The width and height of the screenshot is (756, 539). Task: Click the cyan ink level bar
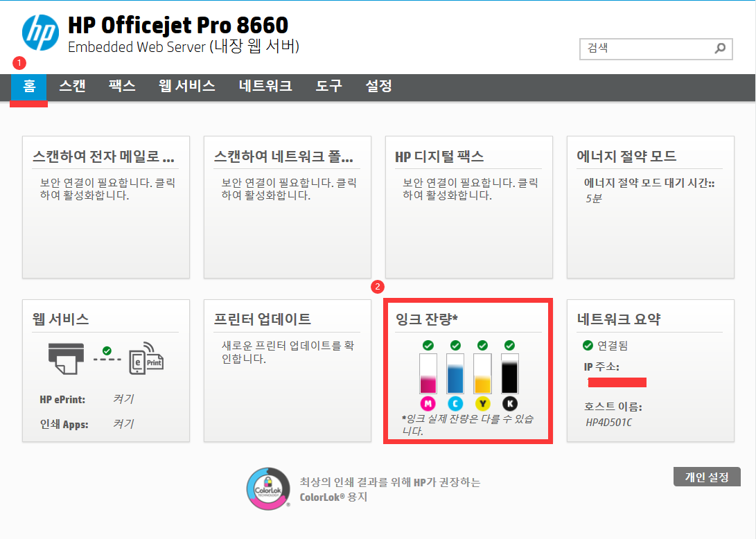[x=455, y=373]
